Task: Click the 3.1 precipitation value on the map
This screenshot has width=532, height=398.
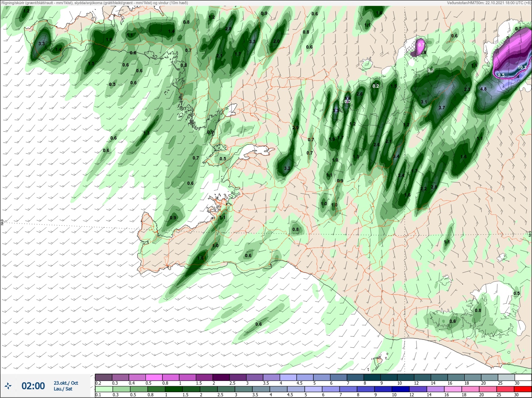Action: [x=424, y=102]
